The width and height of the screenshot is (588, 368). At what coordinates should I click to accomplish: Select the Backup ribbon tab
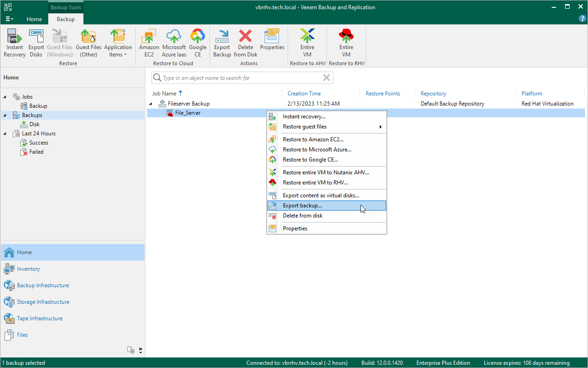(x=66, y=19)
